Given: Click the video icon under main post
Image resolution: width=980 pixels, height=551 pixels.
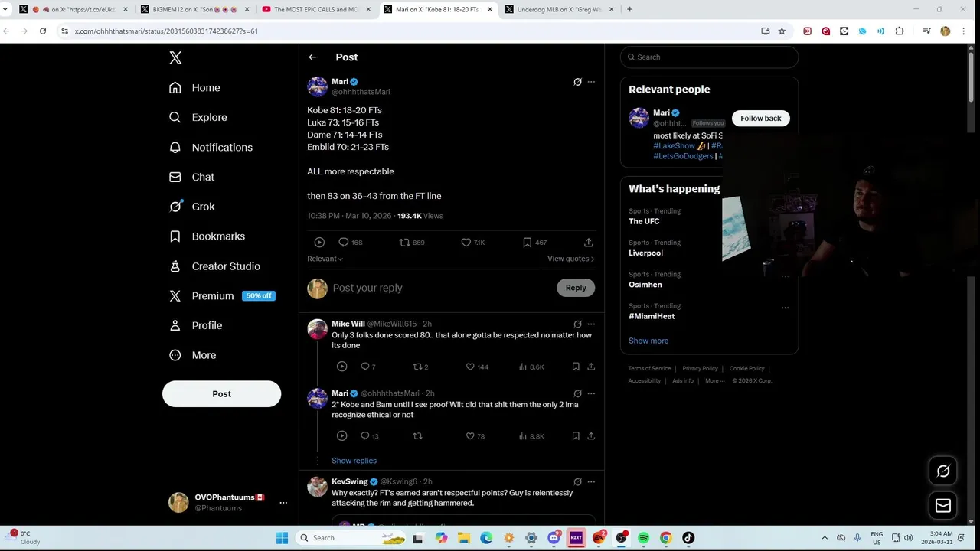Looking at the screenshot, I should (319, 243).
